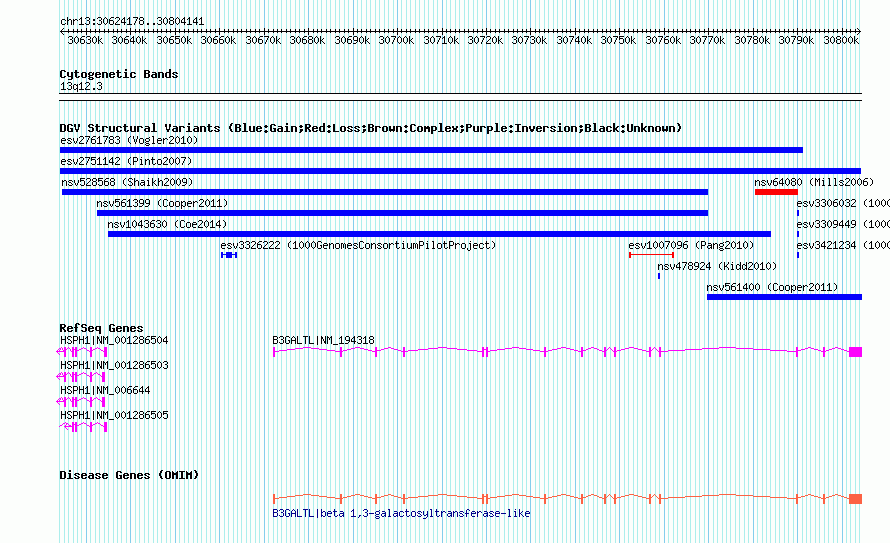The height and width of the screenshot is (543, 890).
Task: Click the orange B3GALTL OMIM disease gene model
Action: pos(568,499)
